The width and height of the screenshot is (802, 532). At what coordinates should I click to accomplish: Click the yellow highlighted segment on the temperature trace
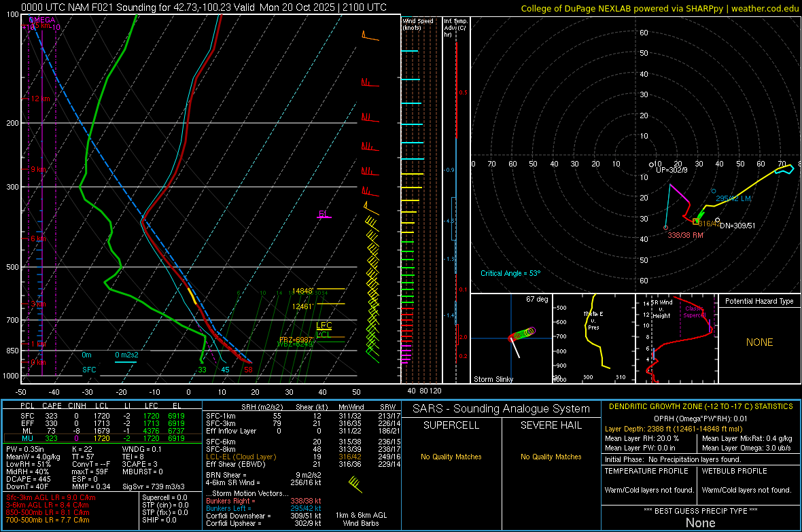(x=192, y=296)
